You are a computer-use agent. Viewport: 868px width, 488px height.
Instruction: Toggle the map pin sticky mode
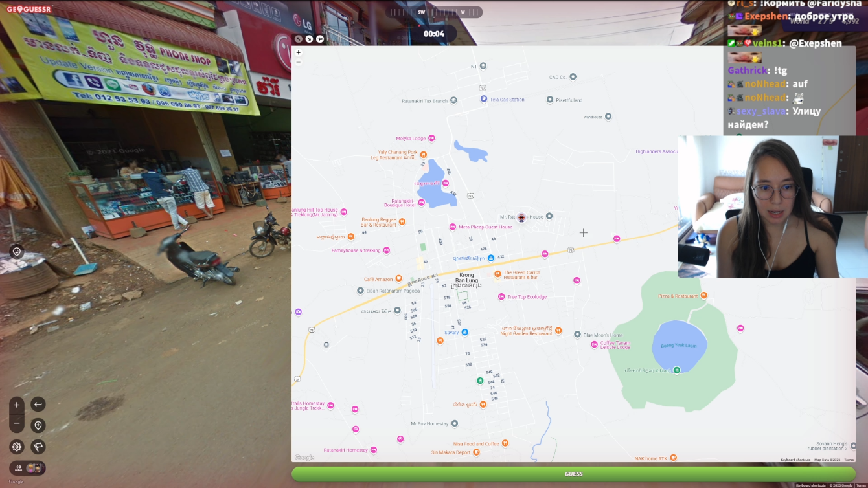[320, 39]
